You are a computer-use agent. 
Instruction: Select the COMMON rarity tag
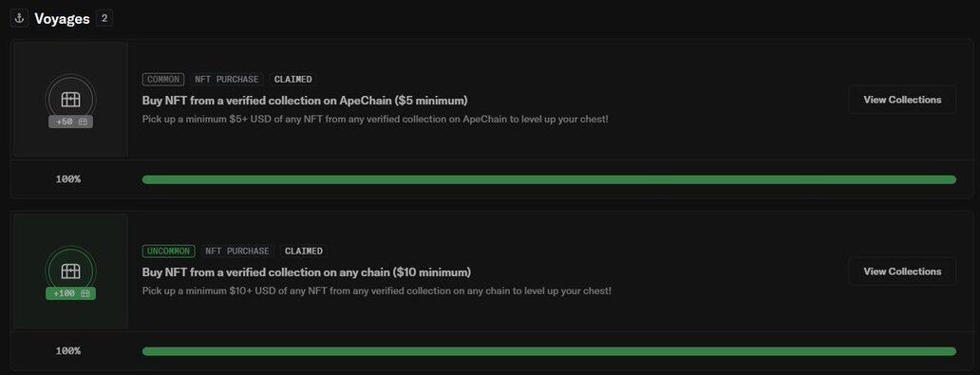click(163, 80)
